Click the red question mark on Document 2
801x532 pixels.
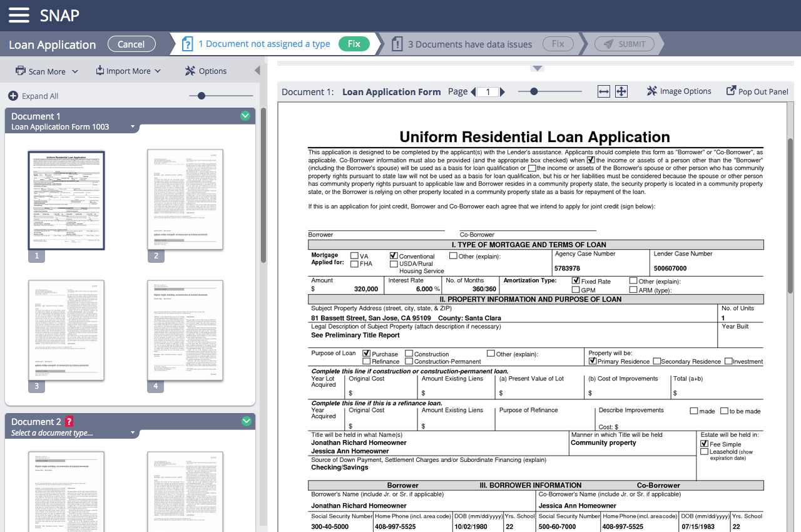tap(69, 421)
